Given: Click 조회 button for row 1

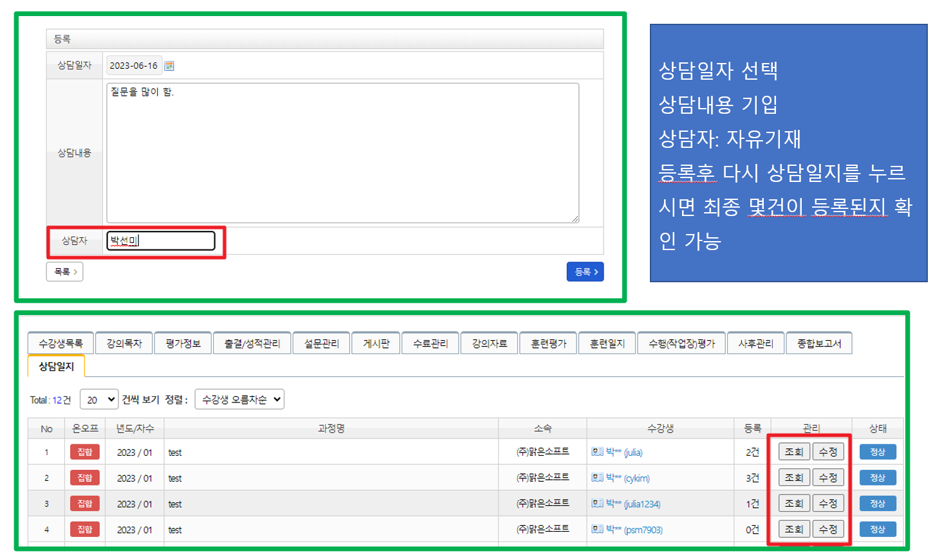Looking at the screenshot, I should [x=794, y=452].
